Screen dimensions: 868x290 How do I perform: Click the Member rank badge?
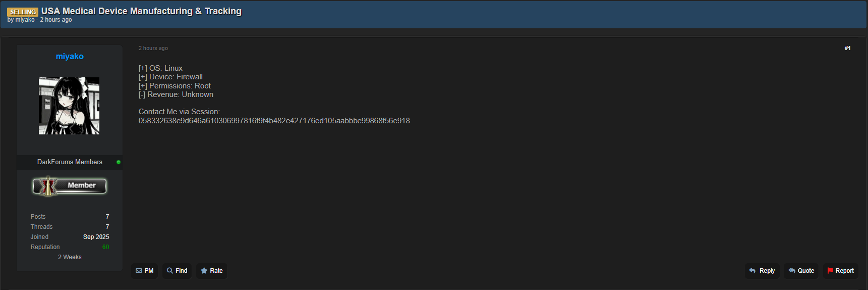[x=70, y=186]
